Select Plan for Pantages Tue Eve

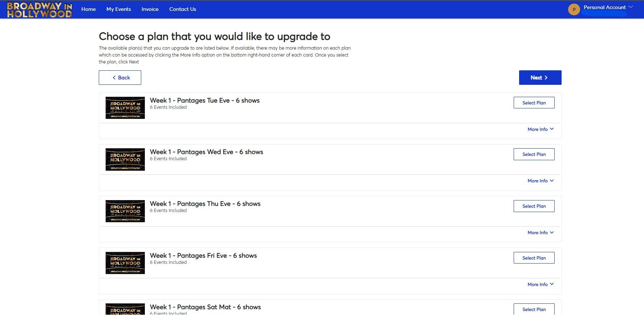point(534,103)
